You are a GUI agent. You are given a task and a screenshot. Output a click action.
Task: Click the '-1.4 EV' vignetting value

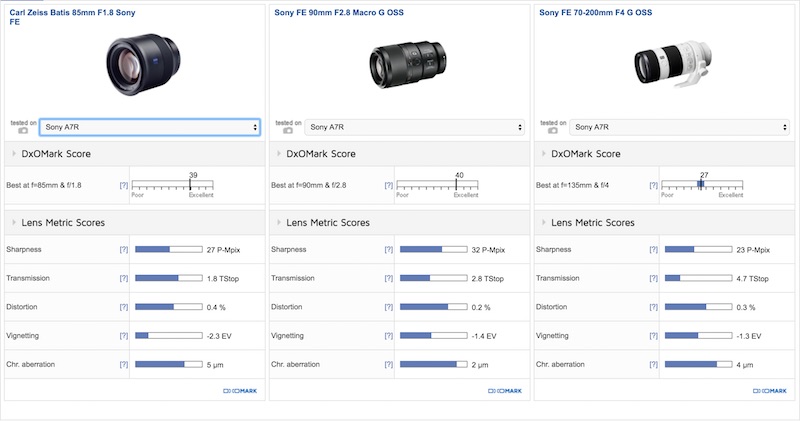484,336
